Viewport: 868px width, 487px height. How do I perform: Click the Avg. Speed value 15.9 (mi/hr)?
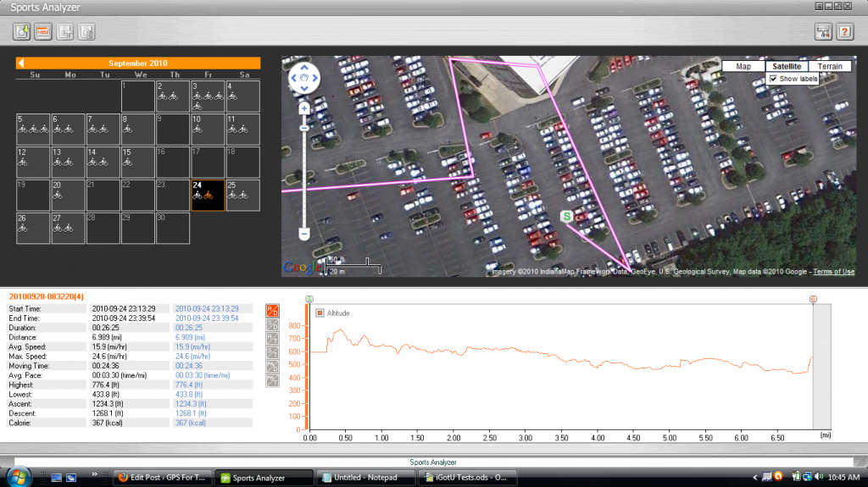[x=109, y=347]
